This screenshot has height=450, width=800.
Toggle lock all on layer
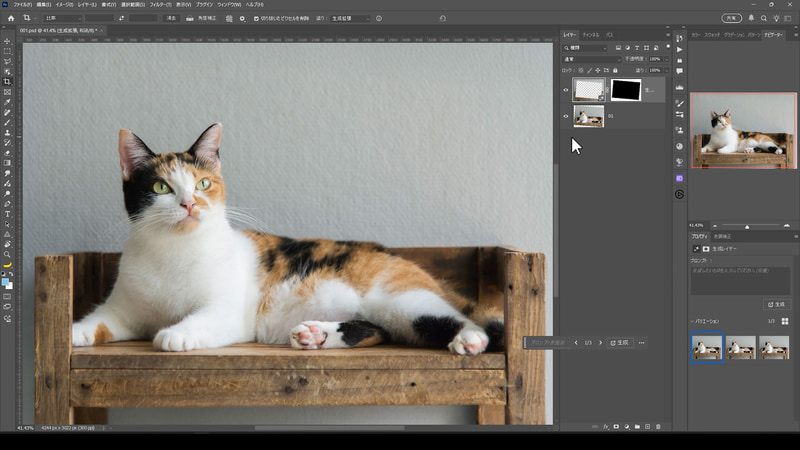615,70
